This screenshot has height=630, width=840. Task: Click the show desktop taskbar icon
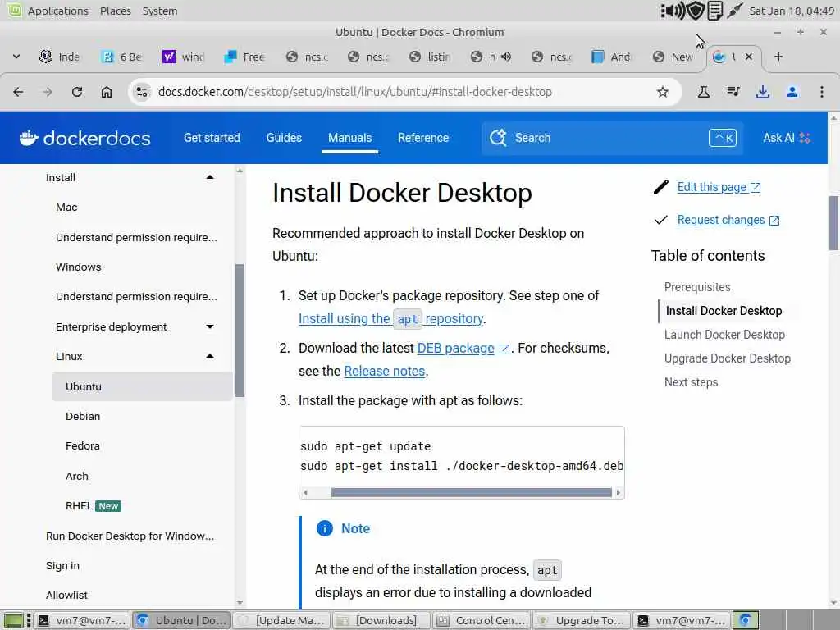click(x=13, y=620)
